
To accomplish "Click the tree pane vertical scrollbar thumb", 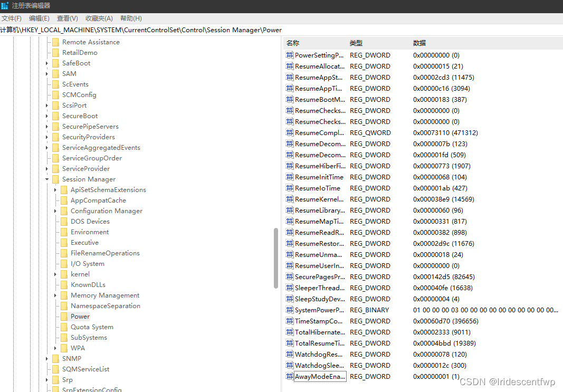I will (276, 258).
